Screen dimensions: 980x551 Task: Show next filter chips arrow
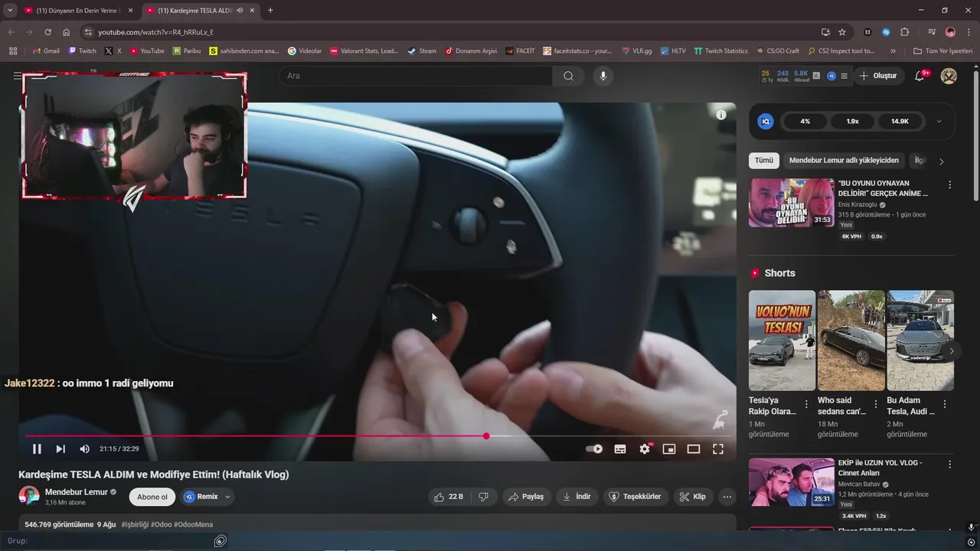(941, 161)
